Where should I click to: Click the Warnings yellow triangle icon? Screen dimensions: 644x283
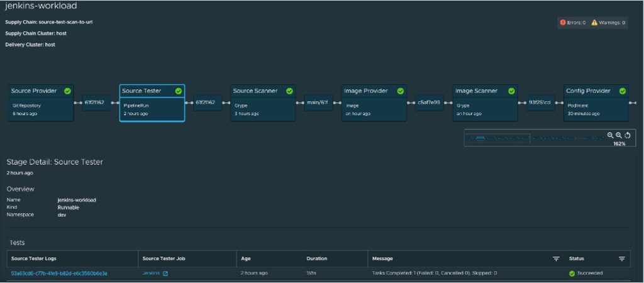(x=594, y=23)
